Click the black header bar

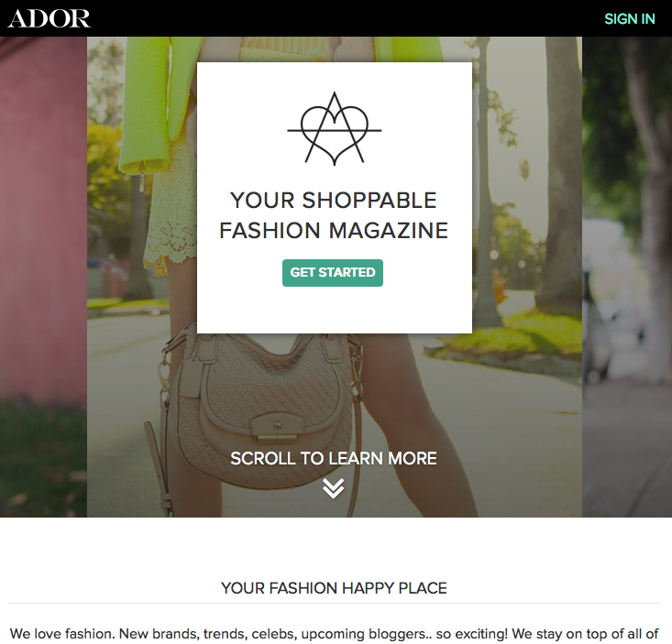[x=336, y=18]
